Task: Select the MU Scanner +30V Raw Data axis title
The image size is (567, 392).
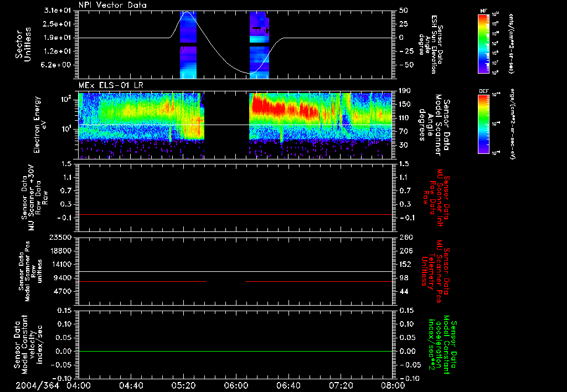Action: (x=34, y=198)
